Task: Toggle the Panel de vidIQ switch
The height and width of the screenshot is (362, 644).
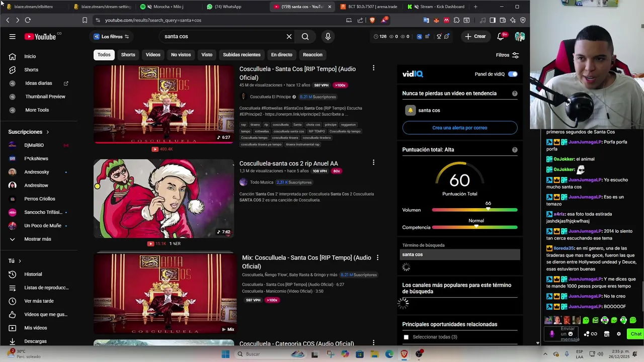Action: tap(513, 74)
